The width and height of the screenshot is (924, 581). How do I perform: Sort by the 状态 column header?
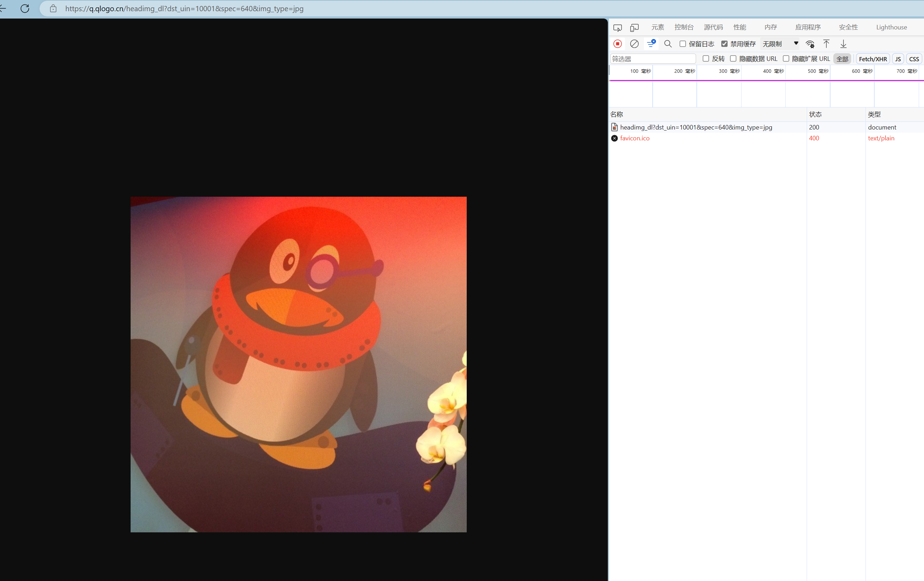click(836, 114)
